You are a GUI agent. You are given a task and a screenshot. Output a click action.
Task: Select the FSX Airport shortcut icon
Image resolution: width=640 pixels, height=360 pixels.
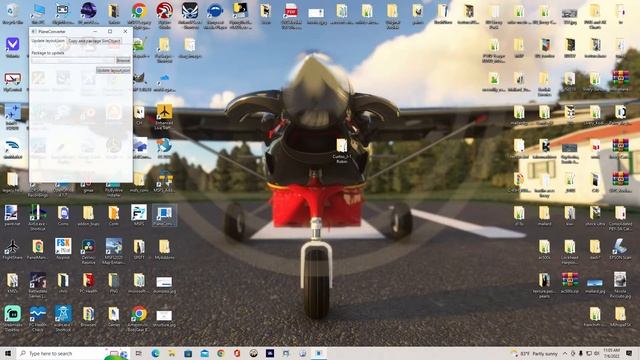[x=63, y=249]
